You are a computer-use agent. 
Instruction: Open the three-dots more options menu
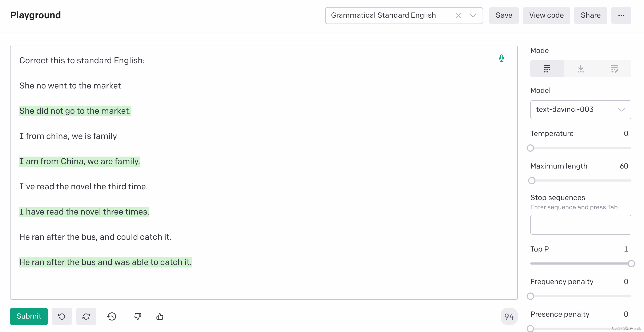621,16
